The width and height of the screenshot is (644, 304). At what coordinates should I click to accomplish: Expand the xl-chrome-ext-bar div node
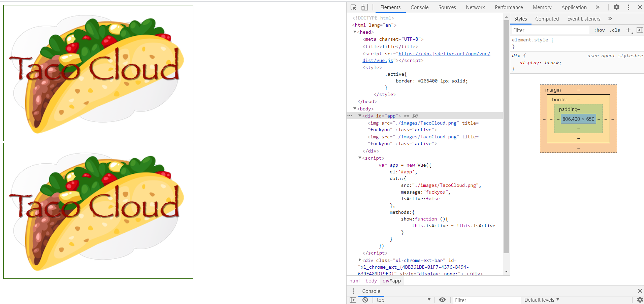point(360,260)
